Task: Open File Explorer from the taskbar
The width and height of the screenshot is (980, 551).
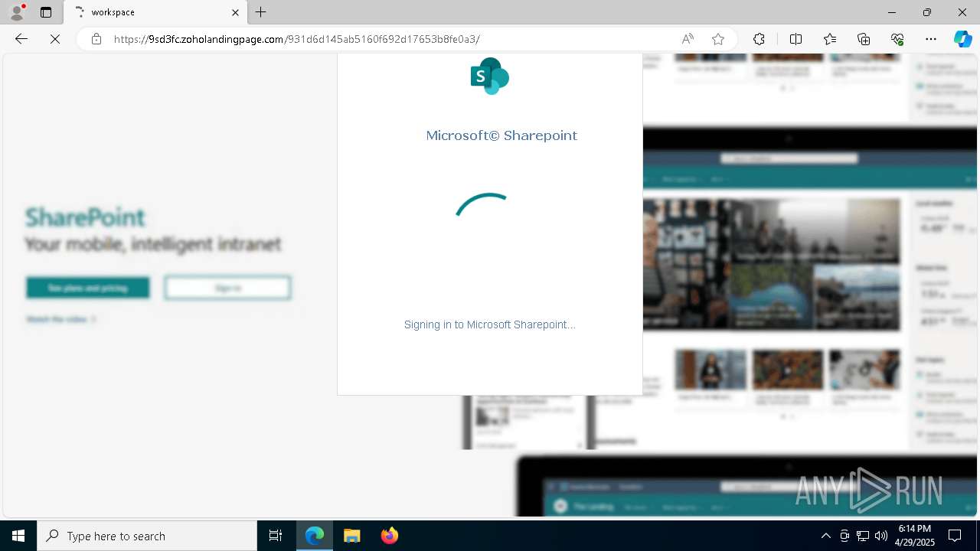Action: click(351, 536)
